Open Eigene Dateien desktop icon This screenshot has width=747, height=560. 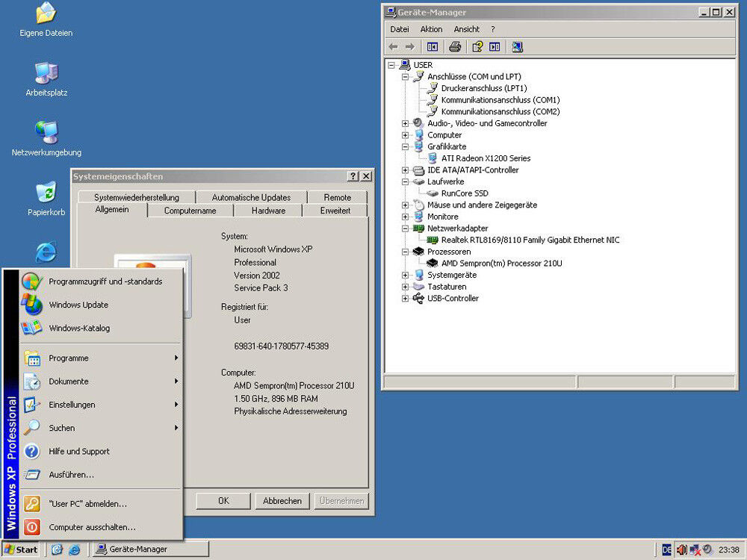46,20
